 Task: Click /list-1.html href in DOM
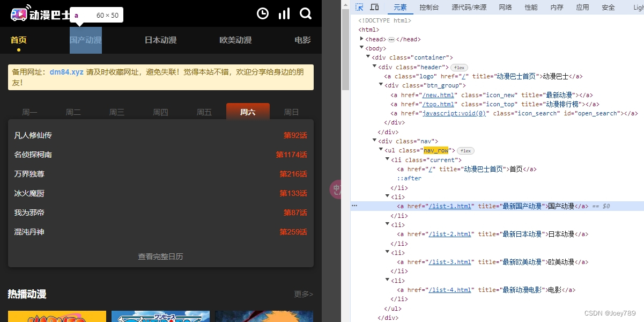tap(450, 206)
